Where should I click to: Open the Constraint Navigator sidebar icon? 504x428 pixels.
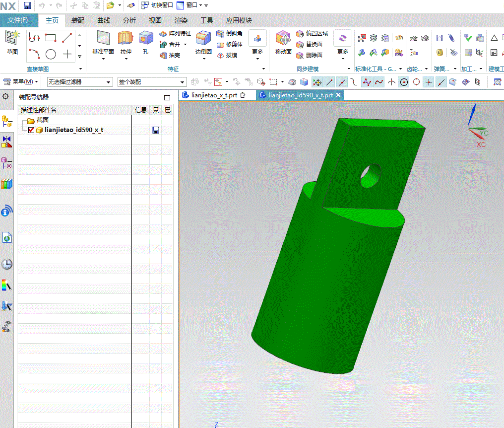tap(7, 142)
